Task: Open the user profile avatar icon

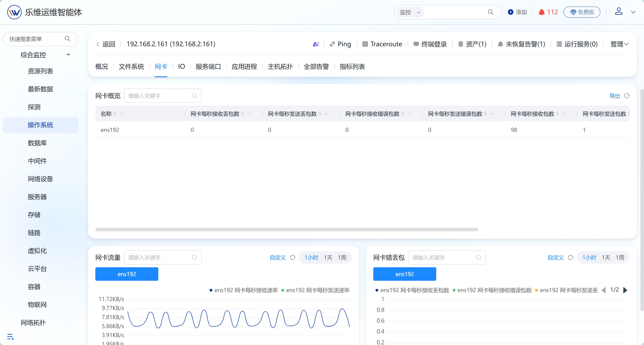Action: (619, 11)
